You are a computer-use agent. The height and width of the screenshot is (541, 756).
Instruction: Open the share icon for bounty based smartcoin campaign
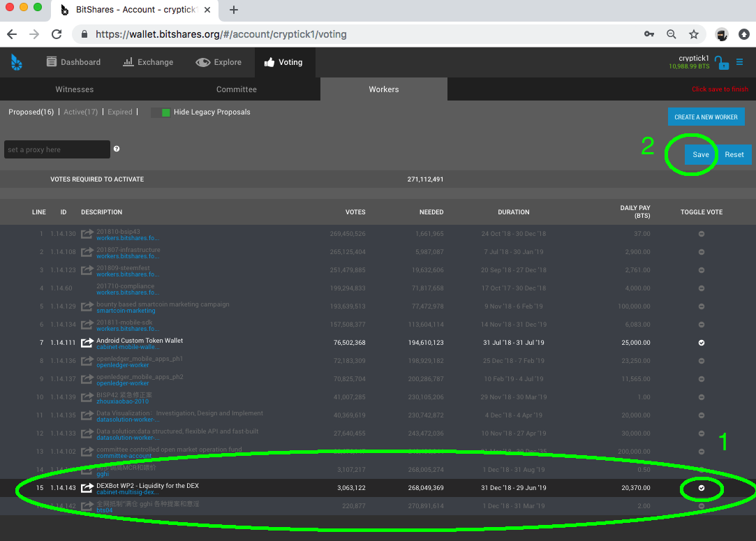point(87,306)
